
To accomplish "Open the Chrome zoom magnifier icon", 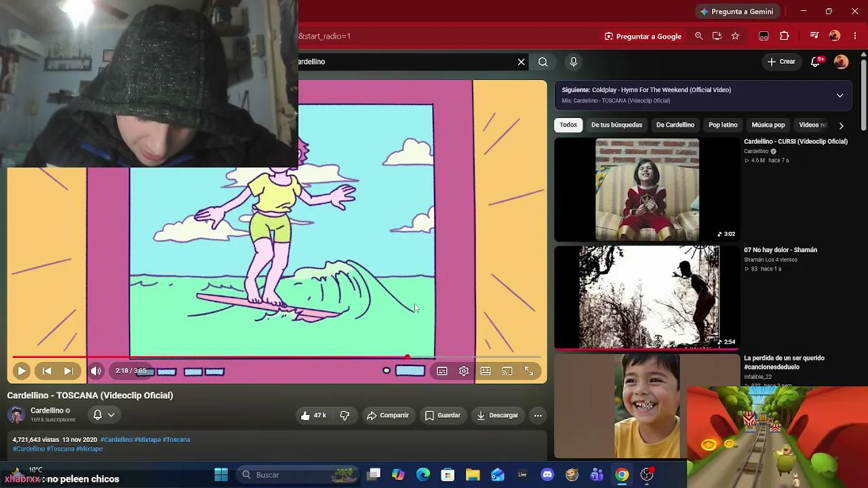I will click(x=698, y=36).
